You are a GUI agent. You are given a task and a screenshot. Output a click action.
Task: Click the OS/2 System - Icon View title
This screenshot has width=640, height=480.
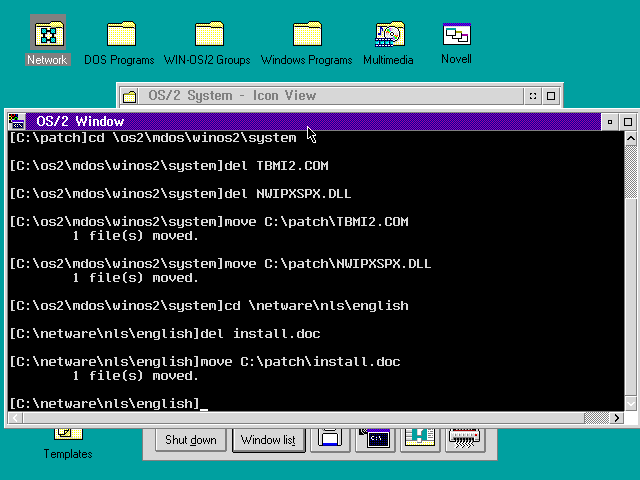(232, 96)
